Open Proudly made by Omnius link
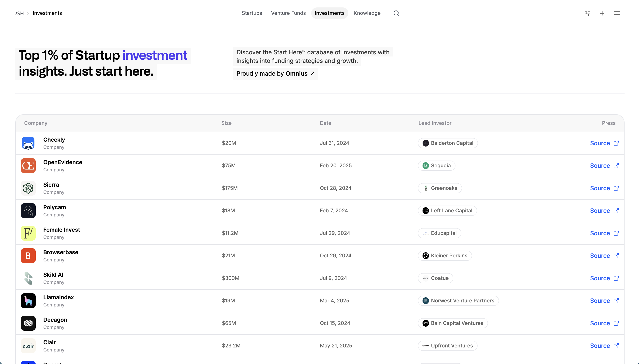 275,74
